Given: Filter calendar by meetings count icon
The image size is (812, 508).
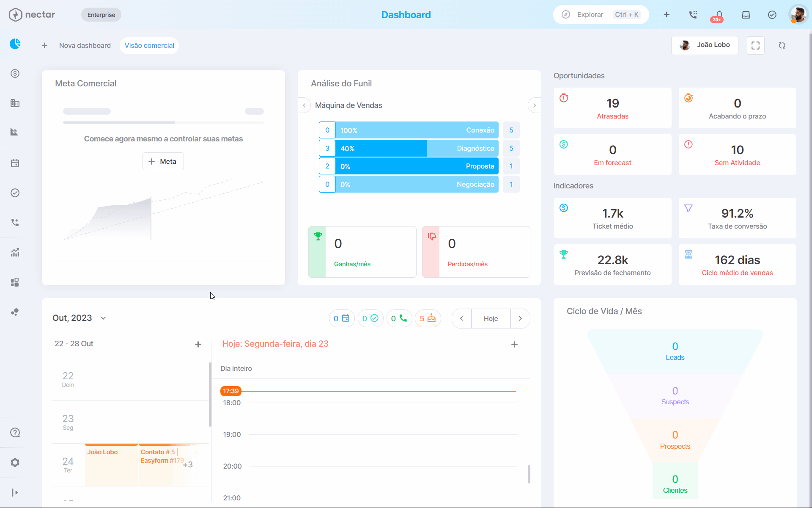Looking at the screenshot, I should 342,318.
